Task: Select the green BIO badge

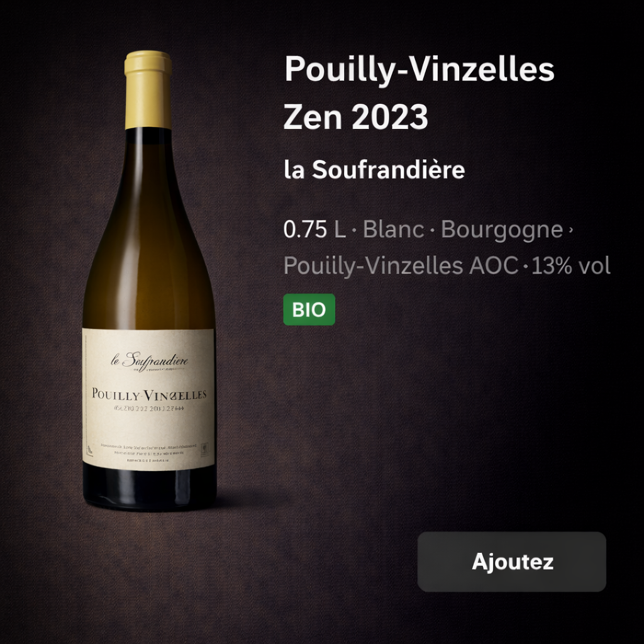Action: pos(309,309)
